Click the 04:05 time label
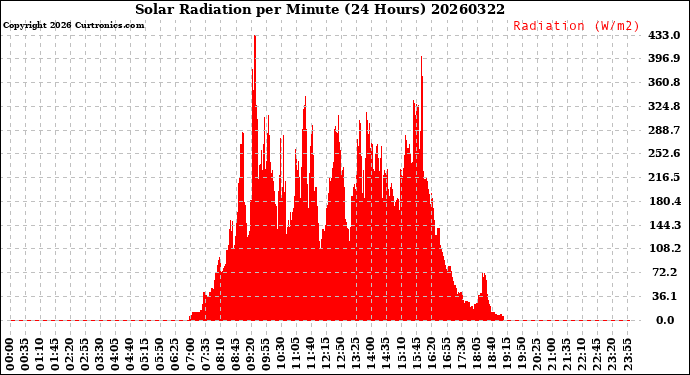The height and width of the screenshot is (375, 690). coord(115,355)
